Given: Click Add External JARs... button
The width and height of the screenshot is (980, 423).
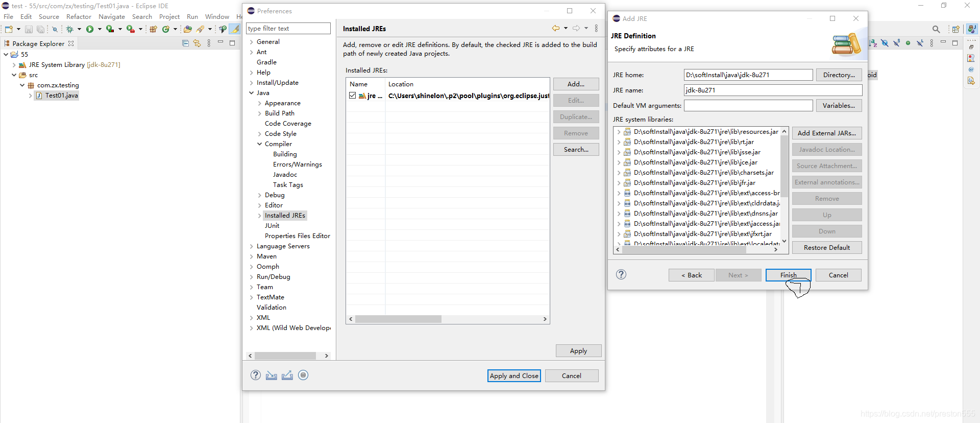Looking at the screenshot, I should point(827,133).
